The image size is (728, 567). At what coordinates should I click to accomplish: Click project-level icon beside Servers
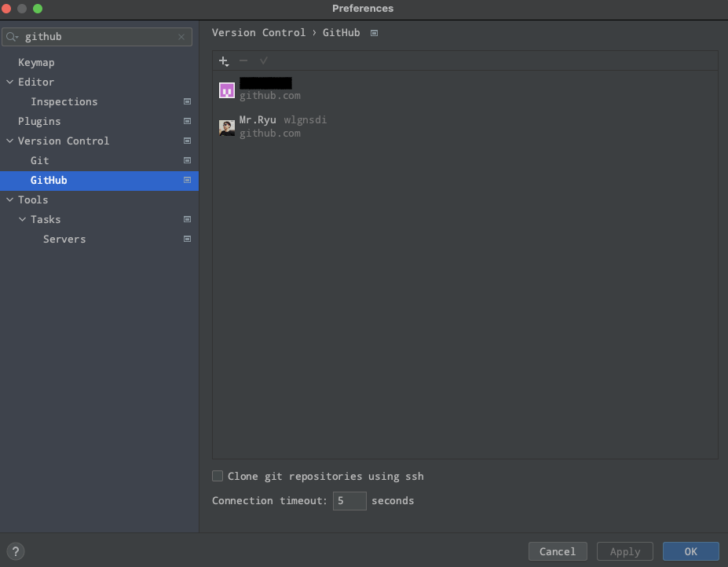[x=187, y=239]
